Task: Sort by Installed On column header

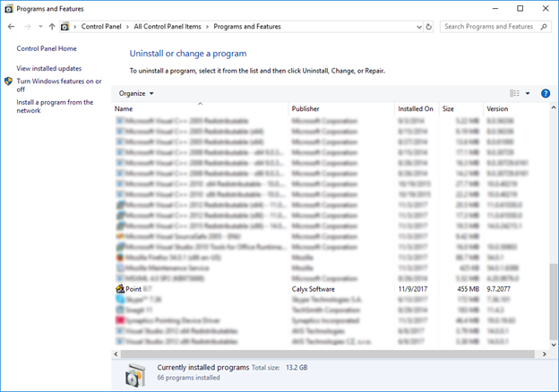Action: point(417,108)
